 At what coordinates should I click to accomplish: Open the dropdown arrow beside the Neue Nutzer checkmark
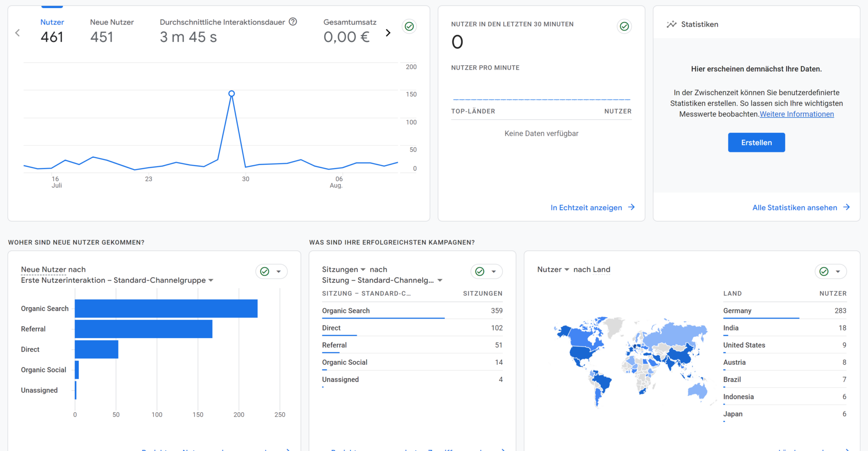[x=279, y=272]
